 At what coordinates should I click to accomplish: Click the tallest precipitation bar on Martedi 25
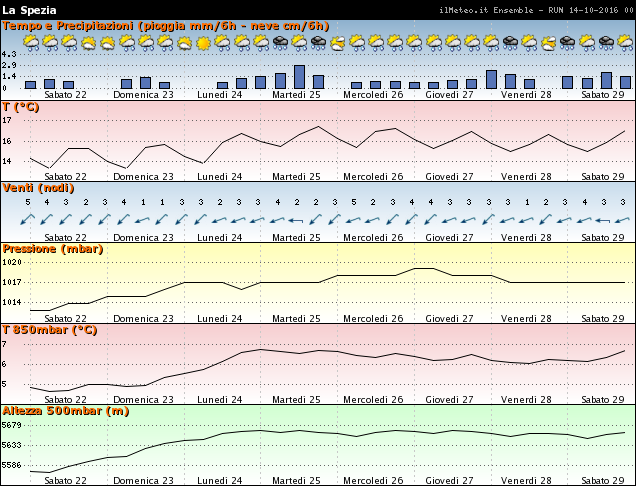299,78
